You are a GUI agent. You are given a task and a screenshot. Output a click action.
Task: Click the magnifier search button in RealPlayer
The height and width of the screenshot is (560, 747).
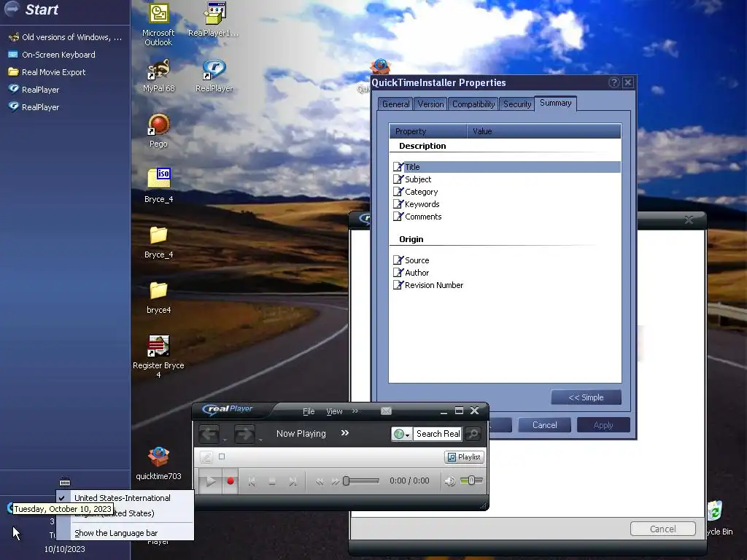473,434
